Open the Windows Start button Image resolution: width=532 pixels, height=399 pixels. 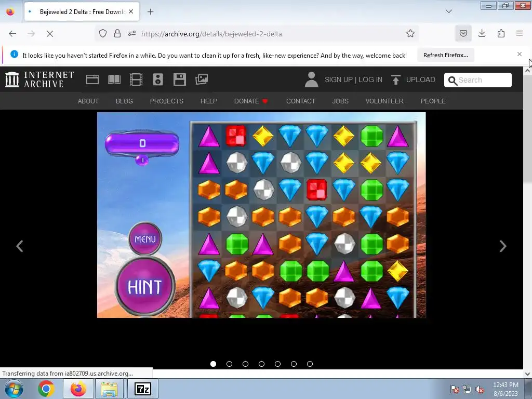tap(14, 389)
